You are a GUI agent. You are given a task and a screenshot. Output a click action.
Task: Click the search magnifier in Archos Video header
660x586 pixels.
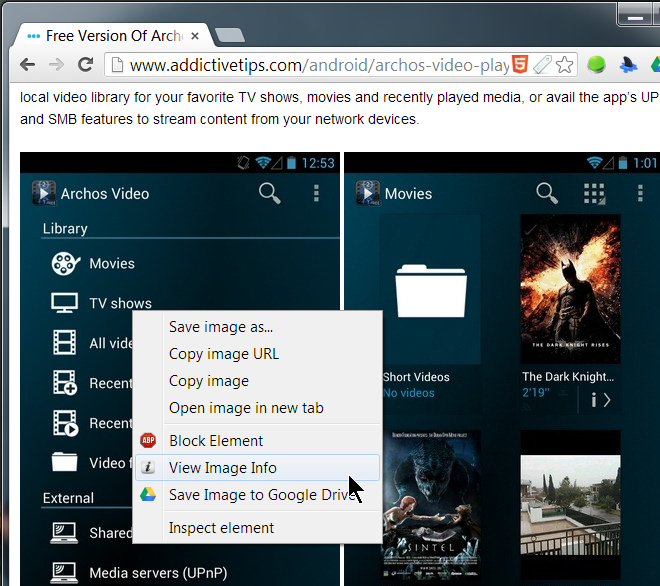(x=269, y=193)
